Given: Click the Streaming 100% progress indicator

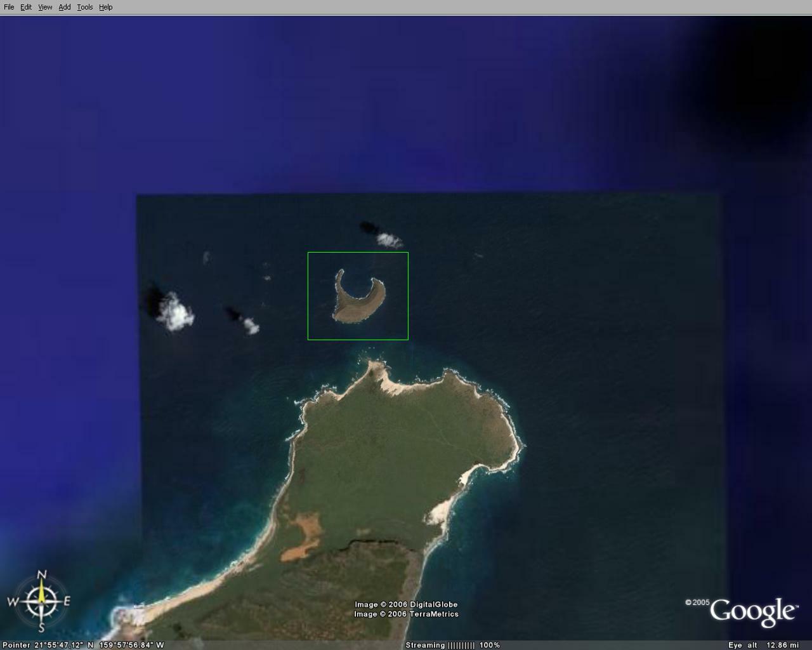Looking at the screenshot, I should (453, 645).
